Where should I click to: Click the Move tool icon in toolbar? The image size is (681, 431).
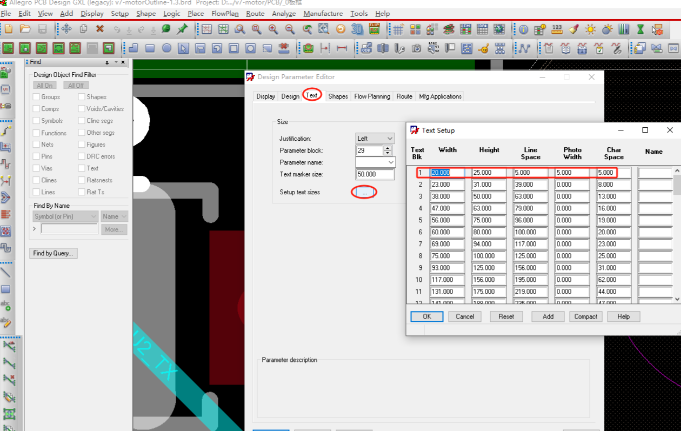[68, 30]
